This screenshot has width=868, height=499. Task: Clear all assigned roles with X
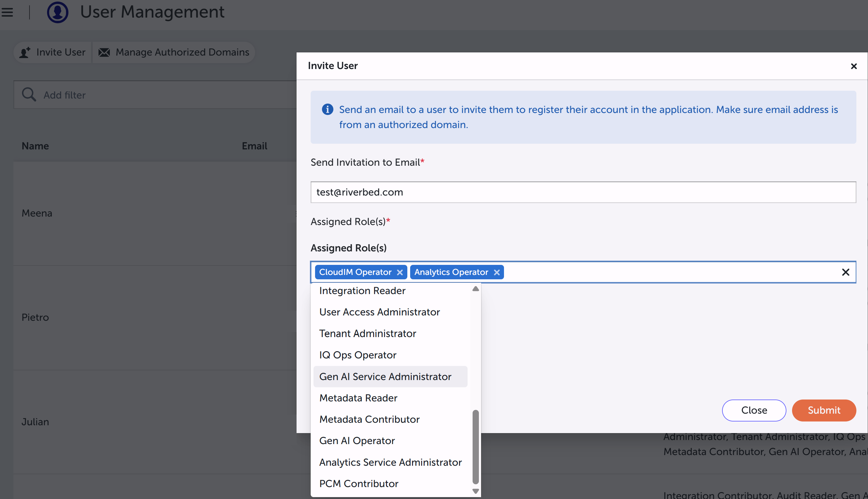845,272
